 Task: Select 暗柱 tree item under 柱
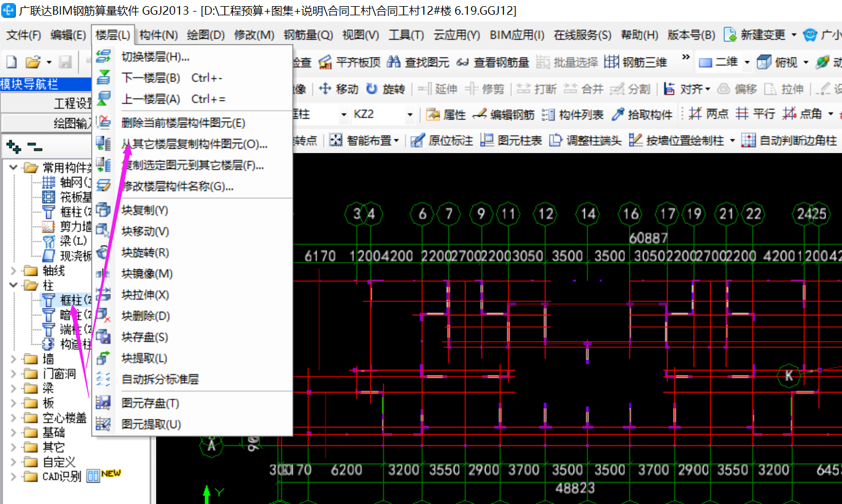click(67, 315)
